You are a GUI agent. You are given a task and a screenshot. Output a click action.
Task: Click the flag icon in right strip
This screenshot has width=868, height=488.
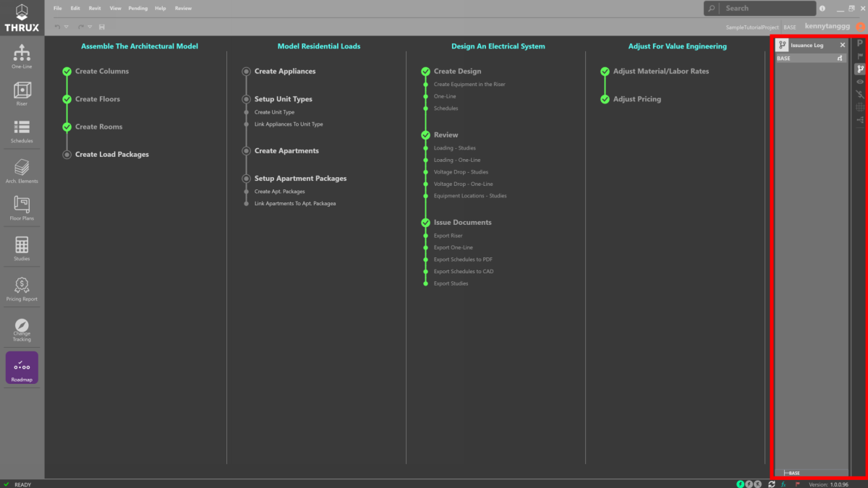point(860,56)
